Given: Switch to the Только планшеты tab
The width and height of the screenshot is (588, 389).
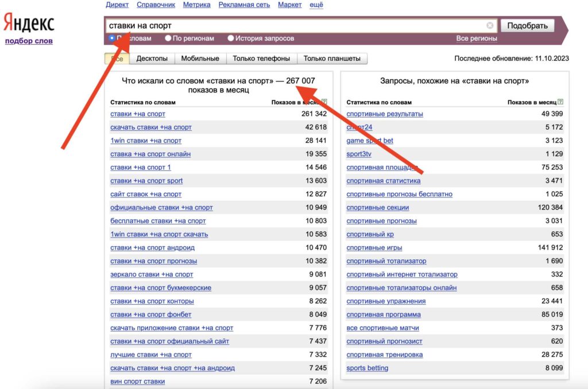Looking at the screenshot, I should click(332, 59).
